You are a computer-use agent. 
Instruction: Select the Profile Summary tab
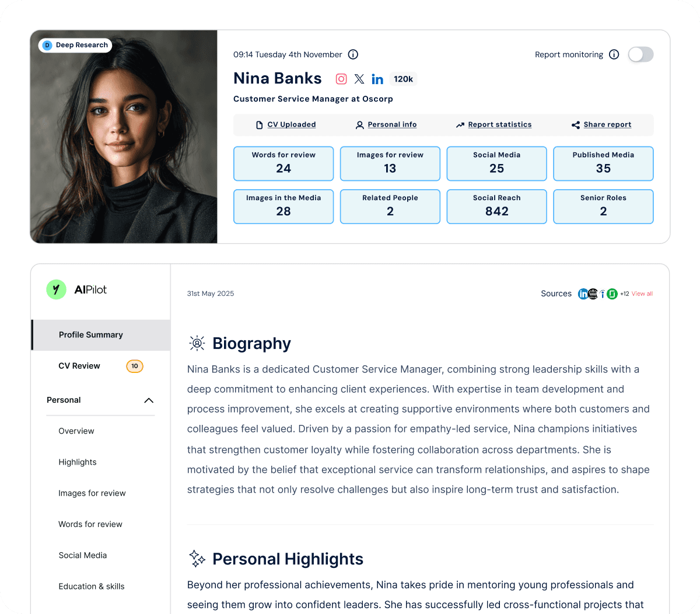(x=101, y=335)
